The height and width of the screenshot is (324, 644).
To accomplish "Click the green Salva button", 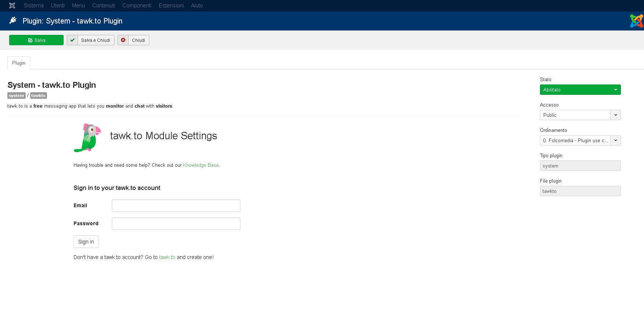I will click(36, 40).
